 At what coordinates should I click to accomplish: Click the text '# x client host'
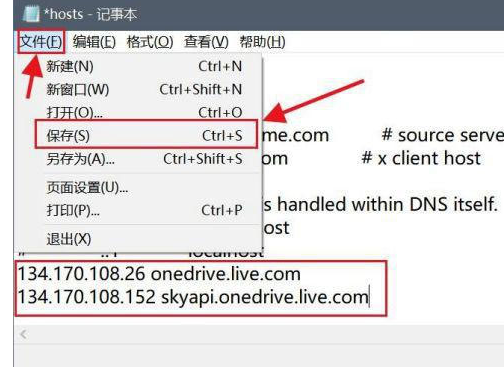pyautogui.click(x=421, y=158)
